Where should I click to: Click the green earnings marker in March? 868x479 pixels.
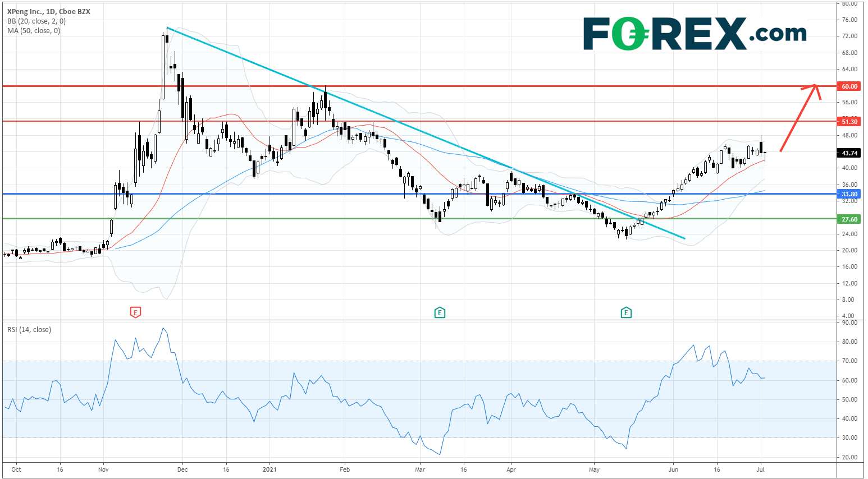point(440,312)
